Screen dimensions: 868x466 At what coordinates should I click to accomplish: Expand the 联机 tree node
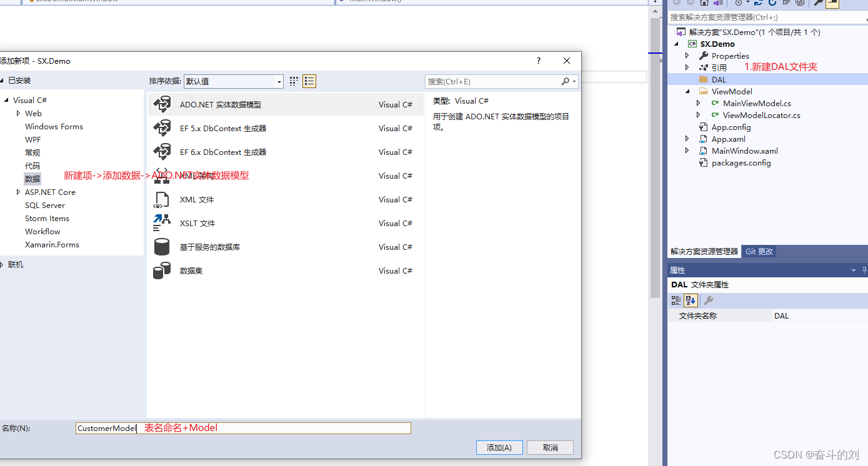(x=2, y=265)
